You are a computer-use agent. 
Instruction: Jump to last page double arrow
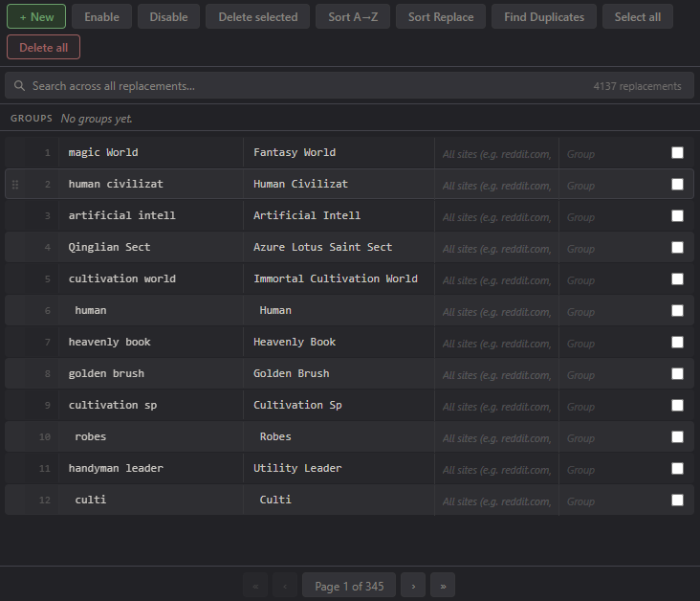(x=443, y=586)
